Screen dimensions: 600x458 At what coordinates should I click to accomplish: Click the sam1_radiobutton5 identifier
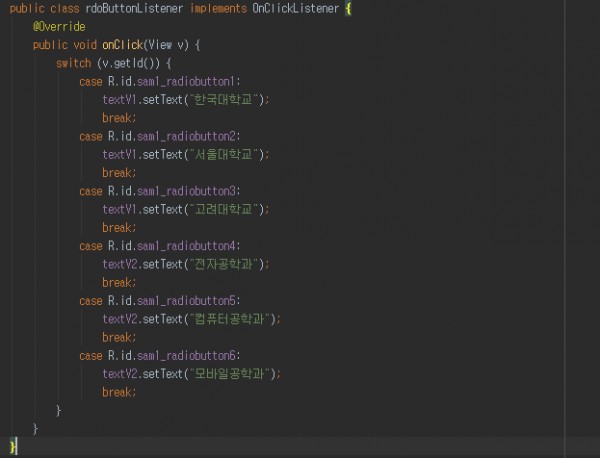point(186,301)
